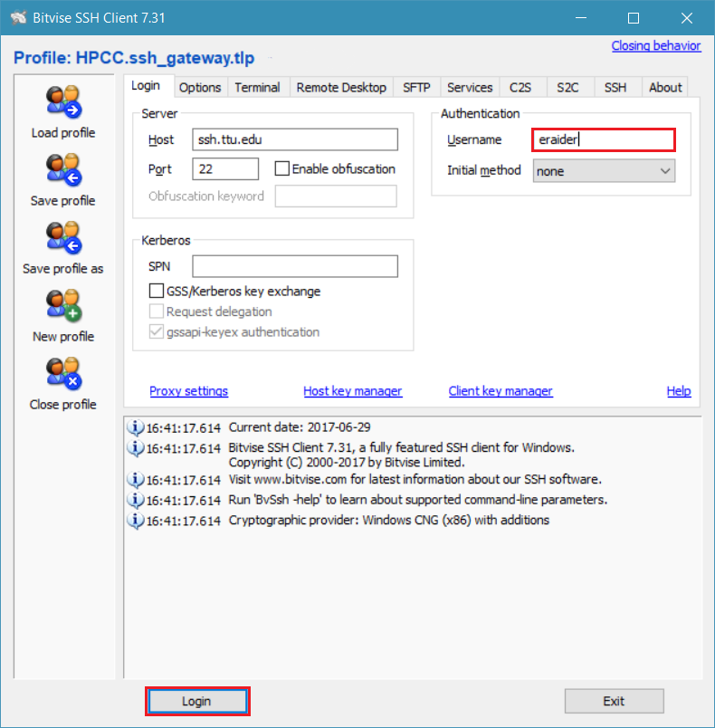Viewport: 715px width, 728px height.
Task: Maximize the Bitvise SSH Client window
Action: (634, 17)
